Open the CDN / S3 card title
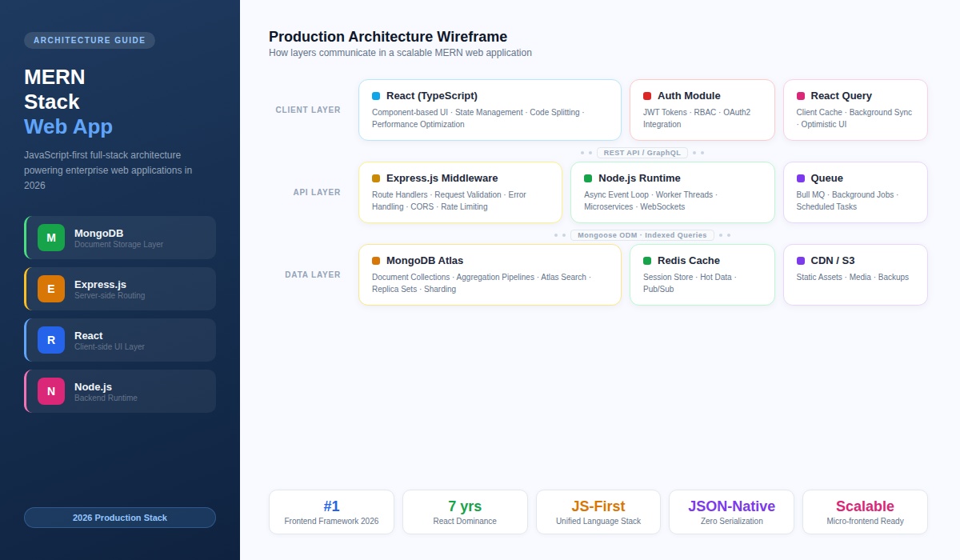Image resolution: width=960 pixels, height=560 pixels. (833, 261)
